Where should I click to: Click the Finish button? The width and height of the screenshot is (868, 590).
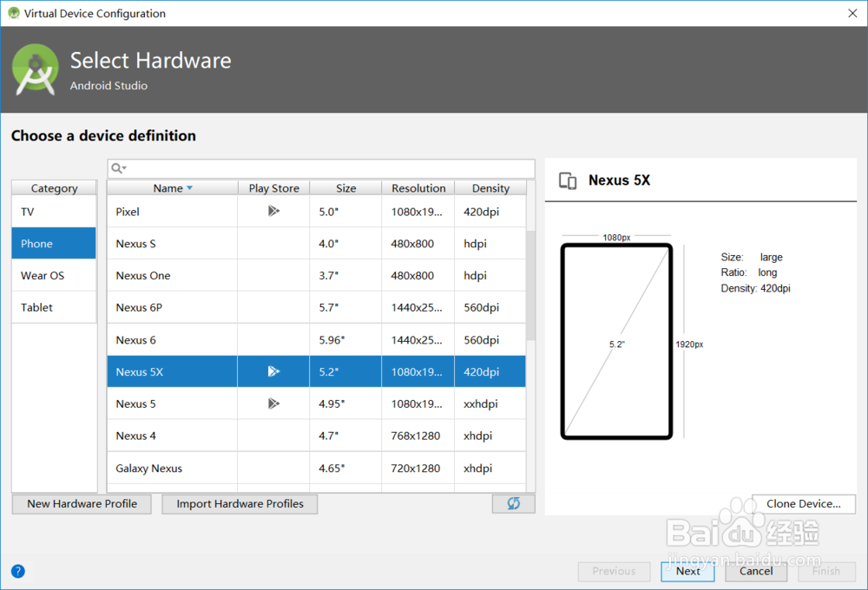click(826, 571)
